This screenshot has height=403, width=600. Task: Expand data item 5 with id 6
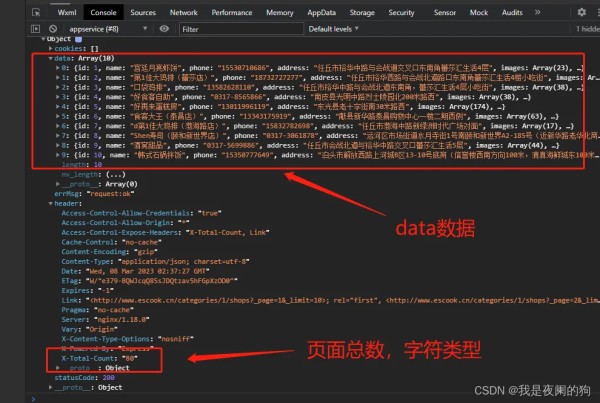tap(58, 116)
